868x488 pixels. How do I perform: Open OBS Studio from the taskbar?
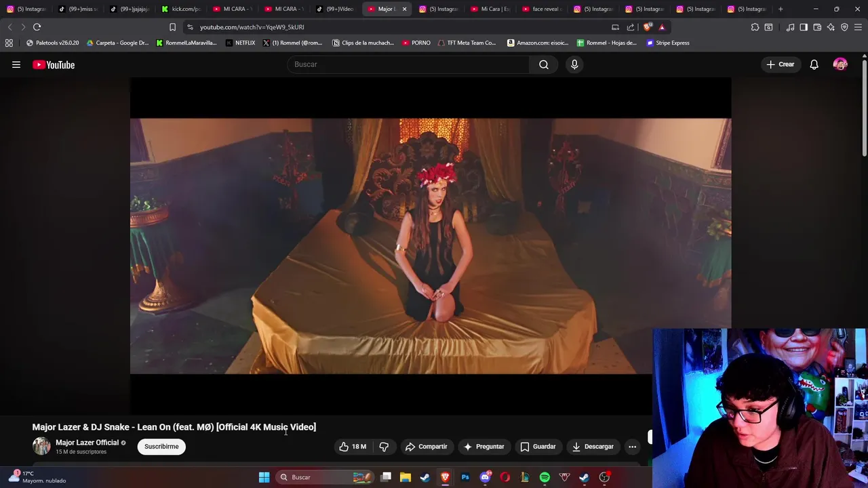[604, 477]
